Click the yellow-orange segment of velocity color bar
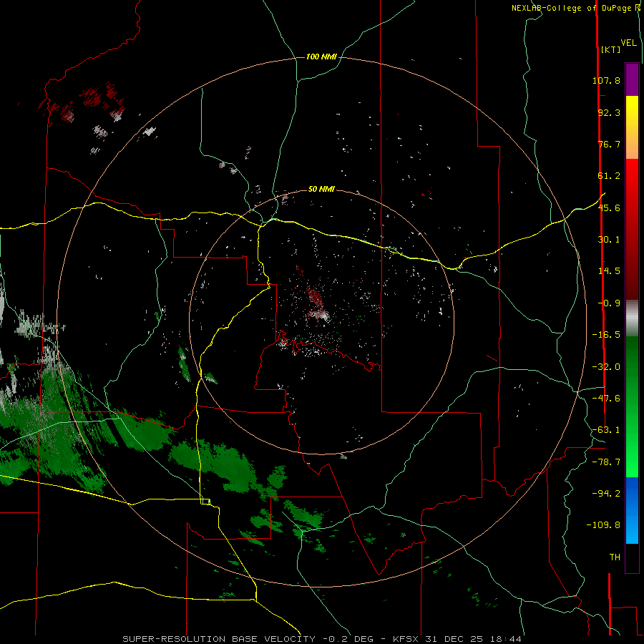Viewport: 644px width, 644px height. pyautogui.click(x=632, y=127)
